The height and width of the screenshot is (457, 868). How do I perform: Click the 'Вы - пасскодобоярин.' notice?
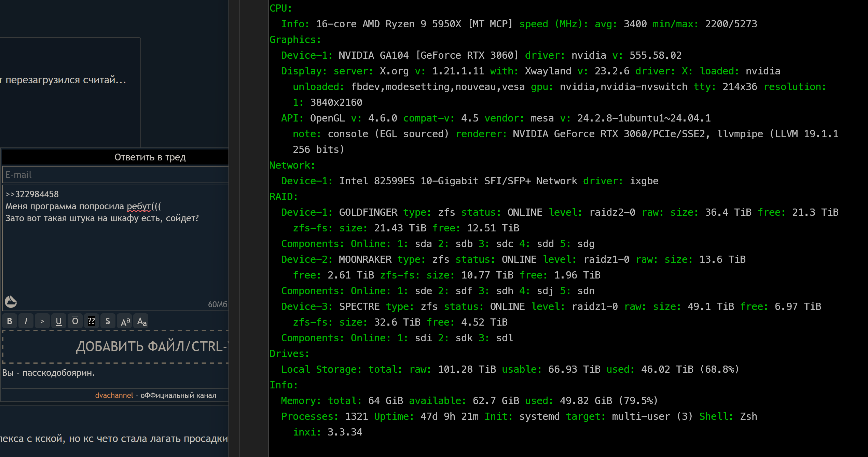(x=49, y=373)
